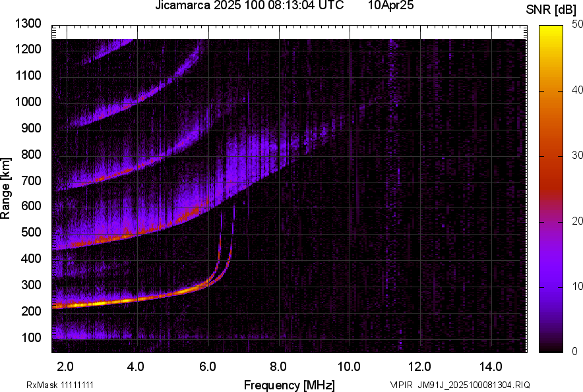Click the 500 range tick label
The height and width of the screenshot is (392, 583).
pos(31,232)
